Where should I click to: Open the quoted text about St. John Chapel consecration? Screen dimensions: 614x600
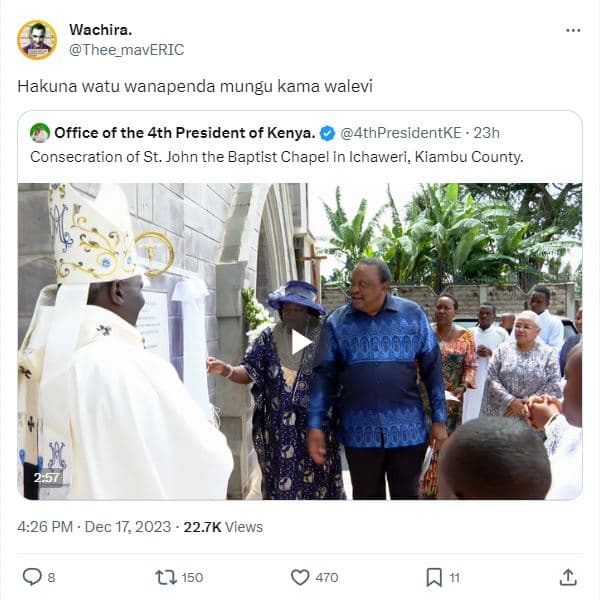[277, 157]
